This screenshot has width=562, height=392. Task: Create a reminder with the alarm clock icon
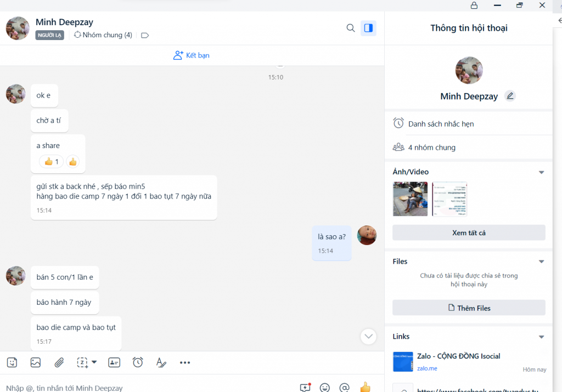(138, 362)
